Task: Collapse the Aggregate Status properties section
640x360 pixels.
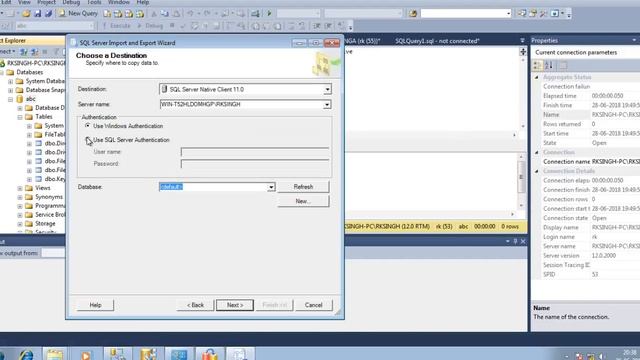Action: click(537, 77)
